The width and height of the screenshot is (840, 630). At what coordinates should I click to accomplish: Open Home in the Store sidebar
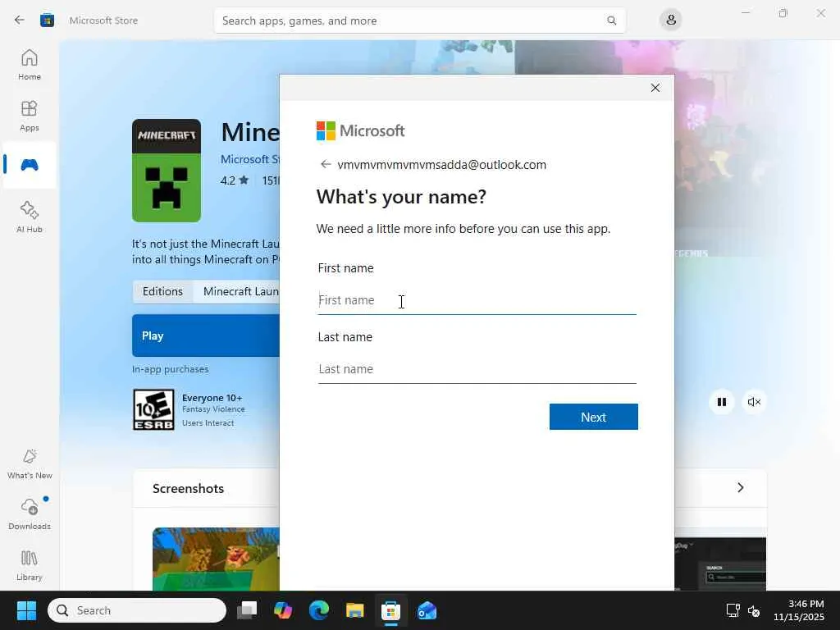[x=30, y=65]
